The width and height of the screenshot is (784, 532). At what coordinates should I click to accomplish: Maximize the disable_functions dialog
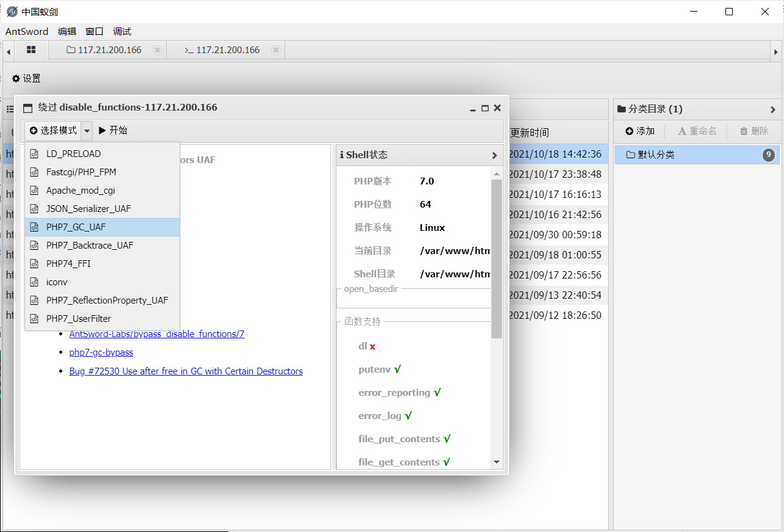point(485,108)
